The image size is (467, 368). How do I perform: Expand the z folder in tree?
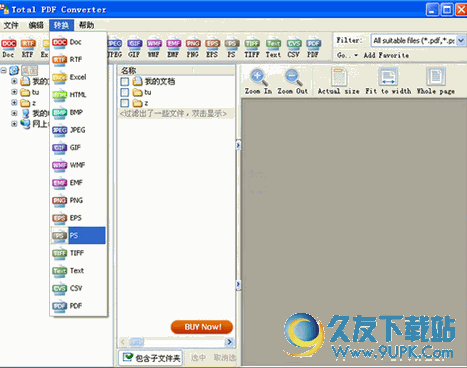[x=14, y=102]
